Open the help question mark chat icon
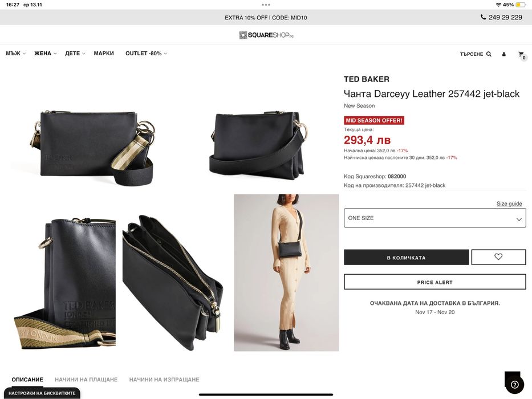This screenshot has height=399, width=532. click(x=515, y=384)
